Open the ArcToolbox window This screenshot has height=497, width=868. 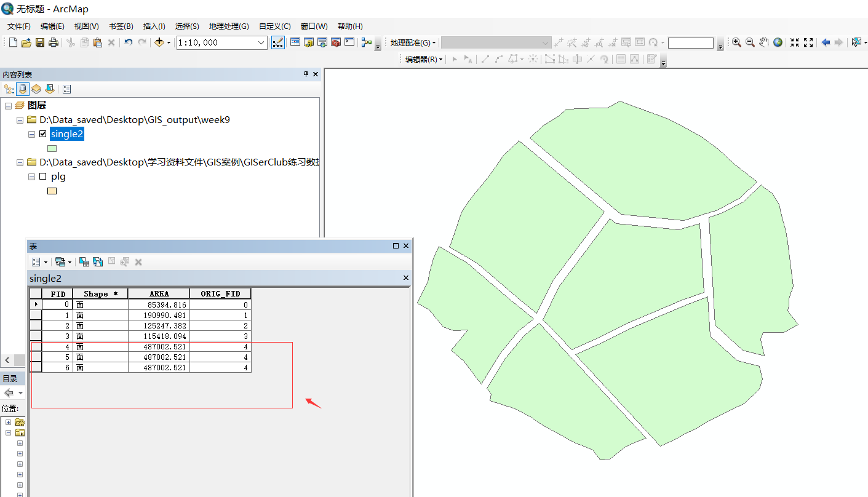tap(336, 42)
